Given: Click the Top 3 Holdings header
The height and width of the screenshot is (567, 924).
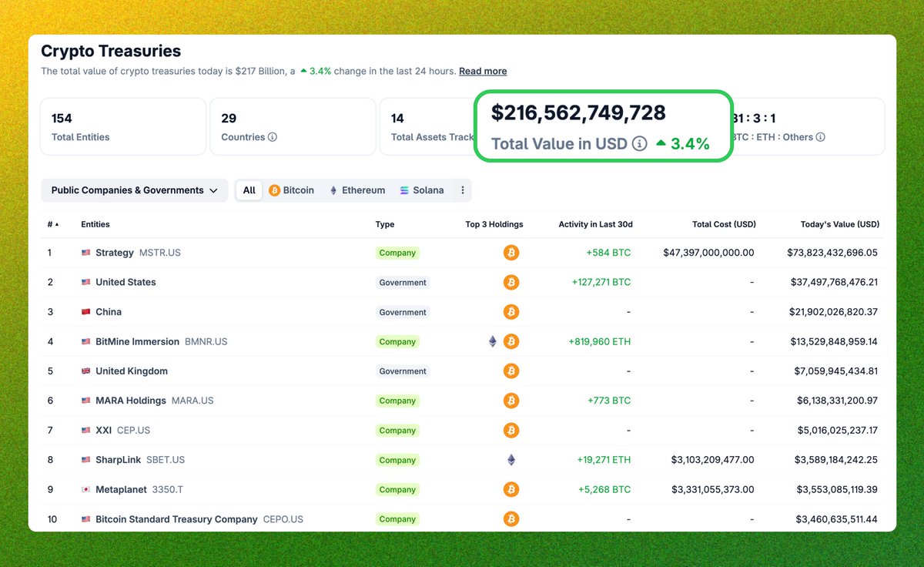Looking at the screenshot, I should [494, 224].
